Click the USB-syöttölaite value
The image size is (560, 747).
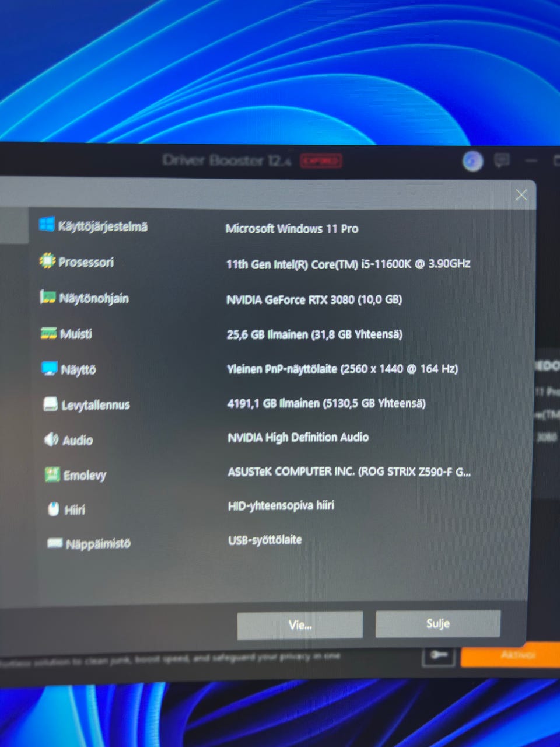(265, 540)
